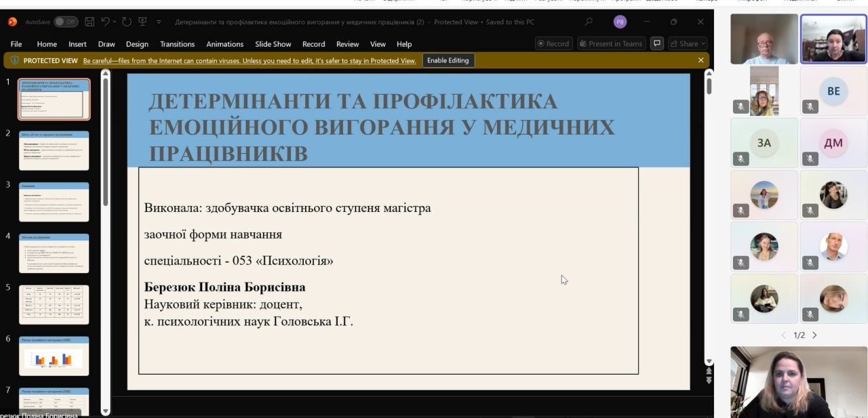Click the Redo icon in quick access toolbar
The width and height of the screenshot is (868, 418).
pos(127,22)
